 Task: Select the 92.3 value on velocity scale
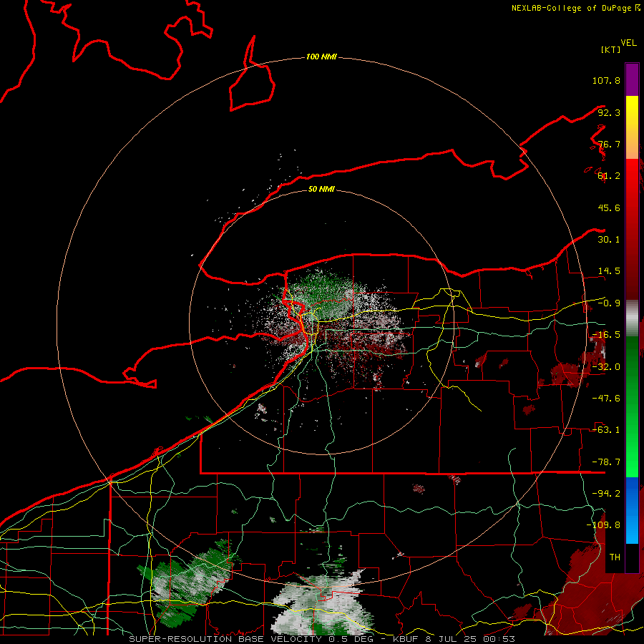pyautogui.click(x=609, y=112)
